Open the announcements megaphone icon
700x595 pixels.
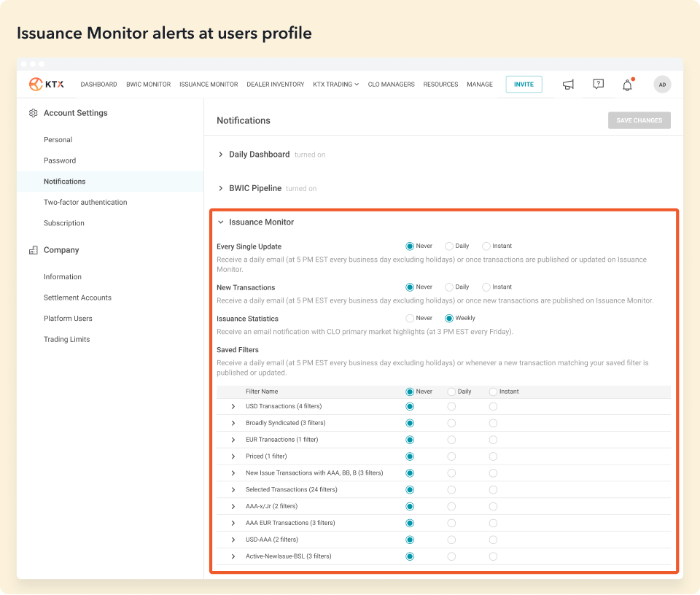tap(568, 85)
